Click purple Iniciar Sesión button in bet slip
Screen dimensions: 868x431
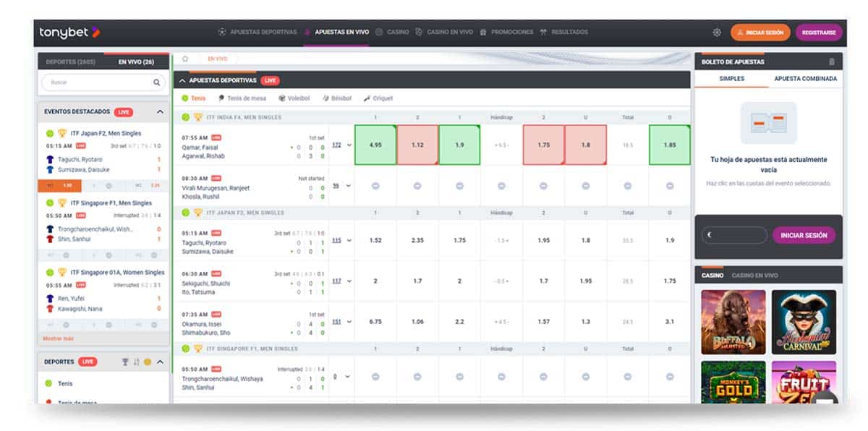click(804, 235)
